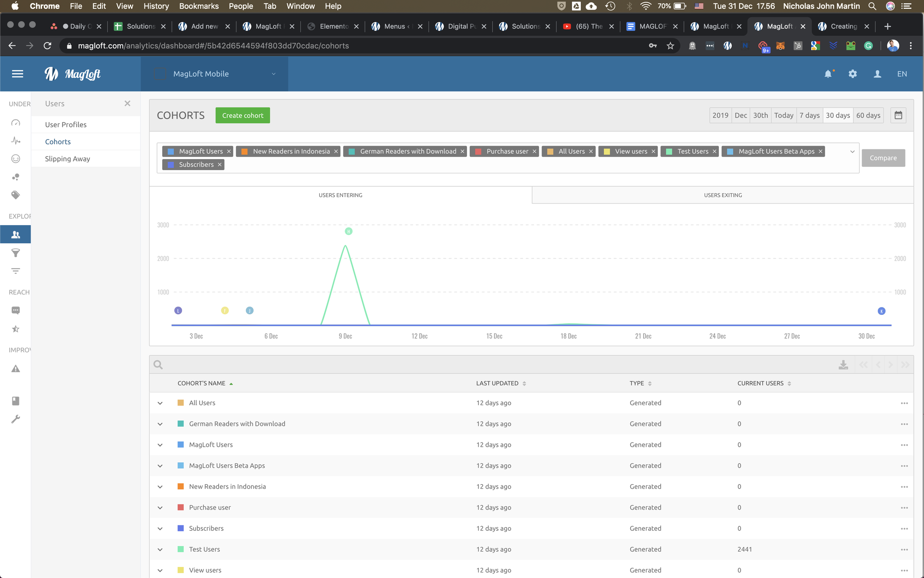Click the Create cohort button
924x578 pixels.
[x=243, y=115]
